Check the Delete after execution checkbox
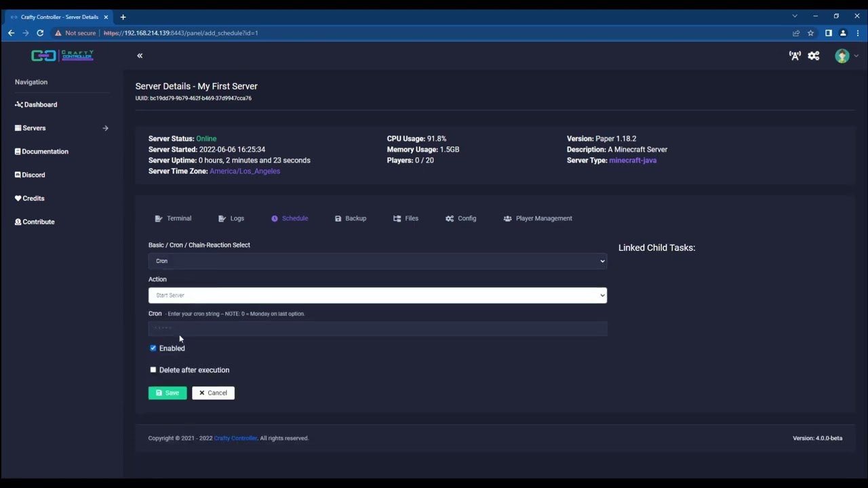Screen dimensions: 868x488 point(153,370)
